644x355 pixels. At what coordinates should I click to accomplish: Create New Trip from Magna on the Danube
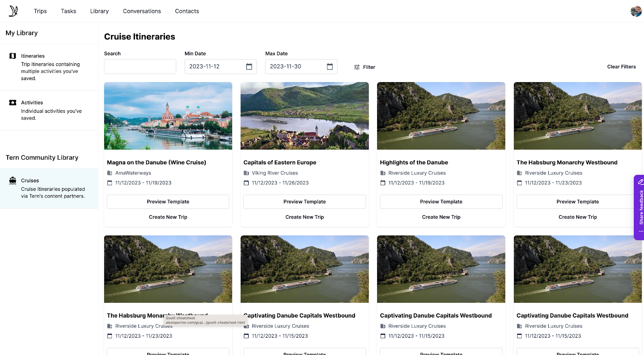tap(168, 217)
